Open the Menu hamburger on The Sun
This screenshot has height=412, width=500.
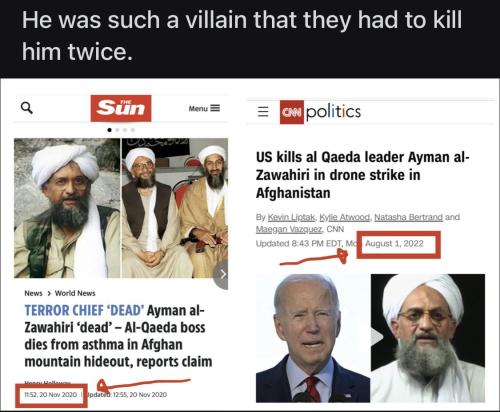pos(204,108)
